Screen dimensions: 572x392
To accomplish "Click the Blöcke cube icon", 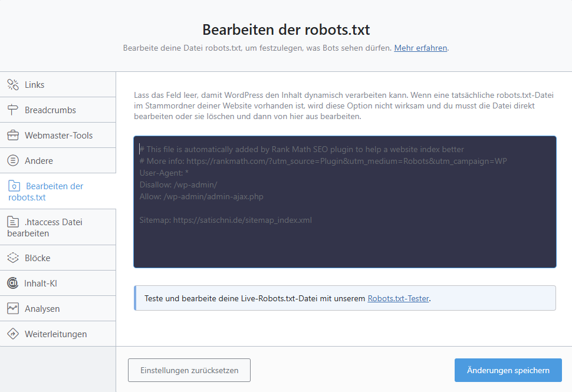I will click(x=13, y=258).
